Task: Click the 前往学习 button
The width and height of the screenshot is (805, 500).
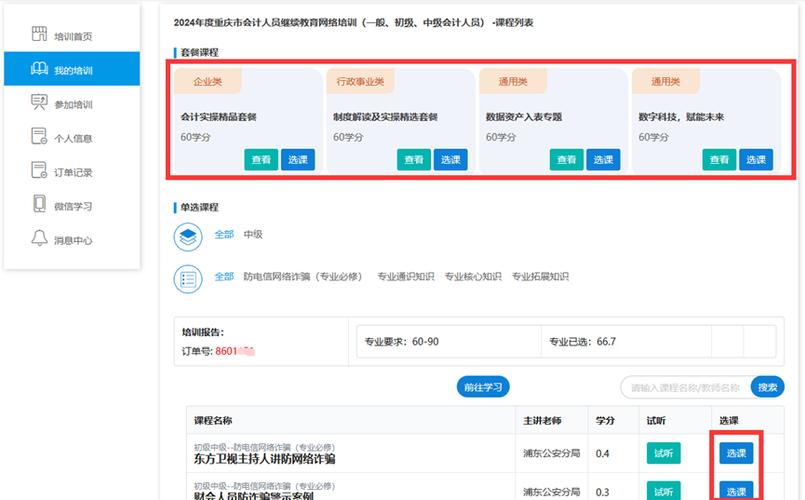Action: pos(483,387)
